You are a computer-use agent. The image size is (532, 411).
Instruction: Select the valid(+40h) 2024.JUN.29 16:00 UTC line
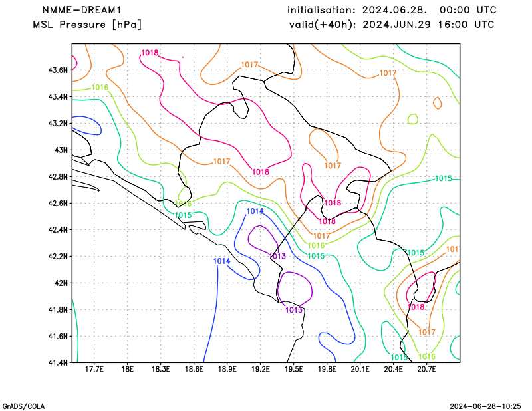(x=392, y=25)
